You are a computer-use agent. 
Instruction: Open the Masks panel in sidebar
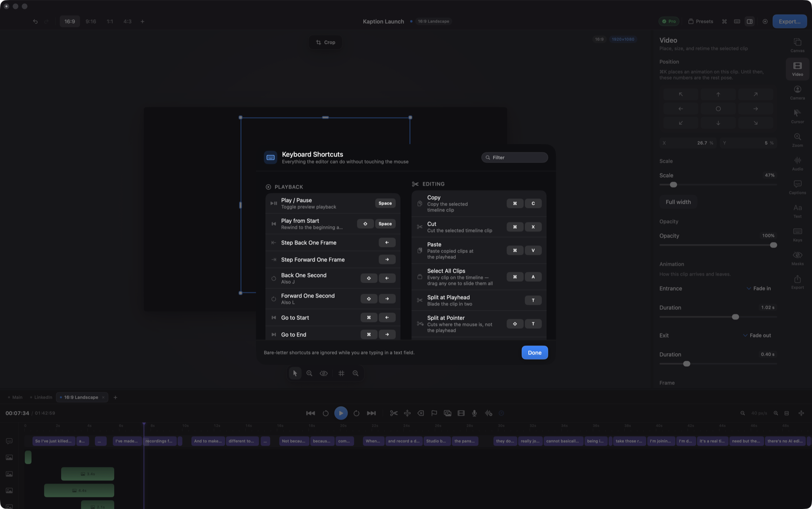click(x=797, y=258)
